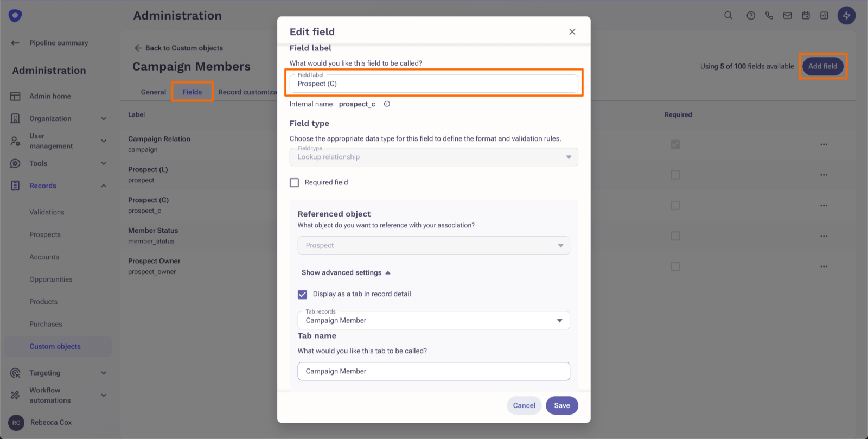Collapse Show advanced settings
This screenshot has width=868, height=439.
(x=346, y=272)
